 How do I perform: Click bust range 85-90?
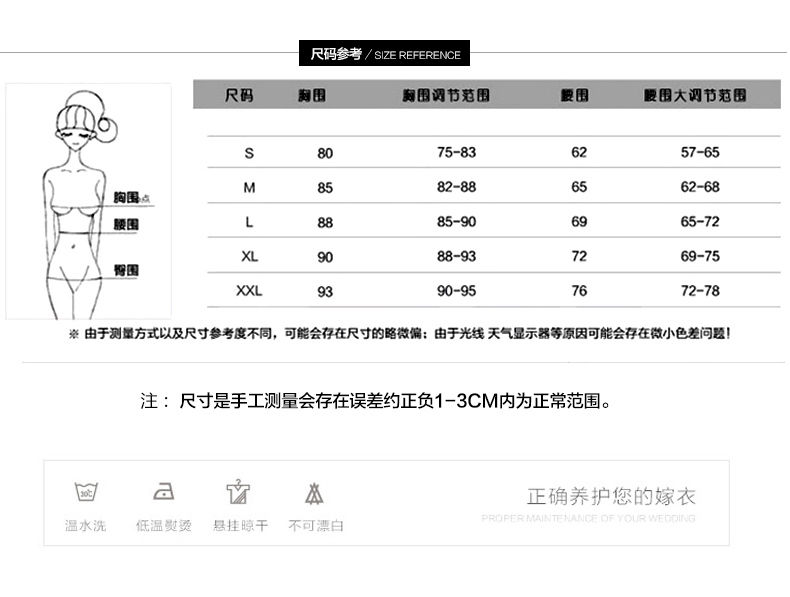tap(456, 222)
